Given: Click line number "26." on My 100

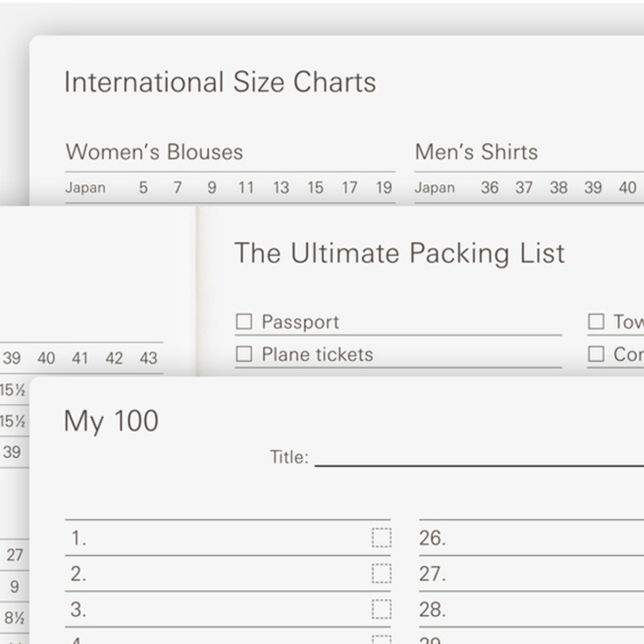Looking at the screenshot, I should (433, 538).
